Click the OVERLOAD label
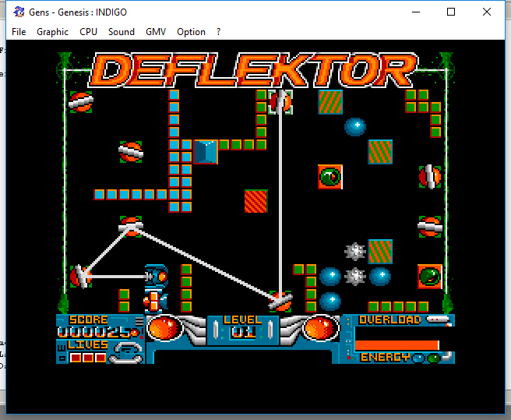The width and height of the screenshot is (511, 420). coord(389,320)
